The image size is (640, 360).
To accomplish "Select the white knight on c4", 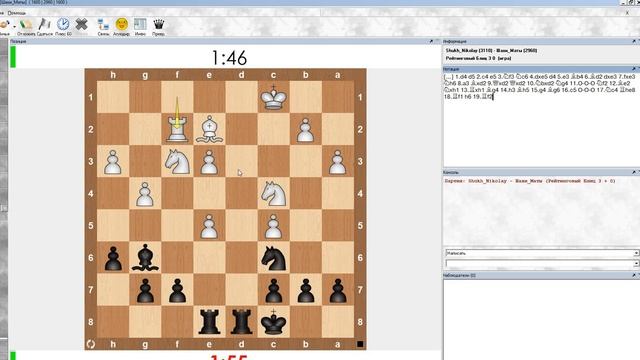I will [x=273, y=193].
